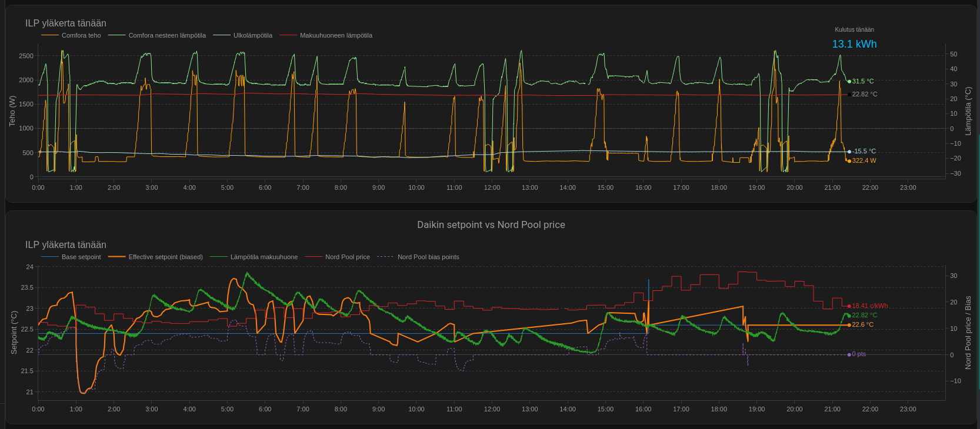Viewport: 980px width, 429px height.
Task: Click the upper chart's ILP yläkerta tänään title
Action: click(66, 23)
